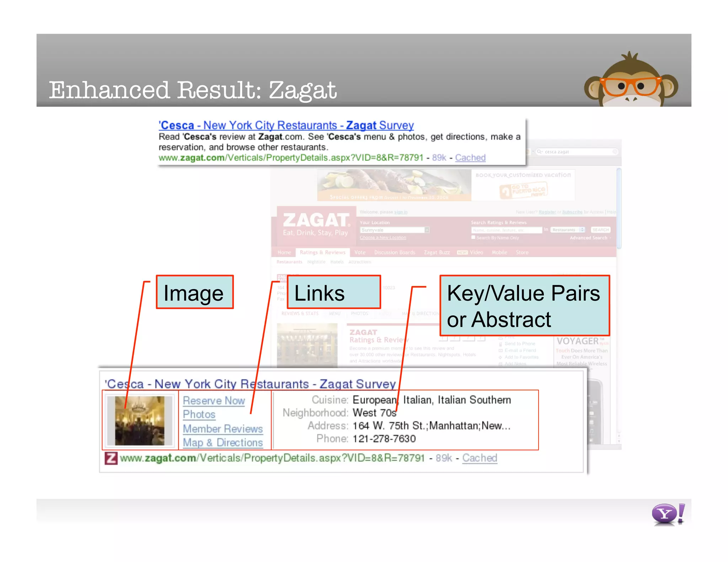Switch to REVIEWS & STATS tab
This screenshot has width=728, height=562.
tap(300, 314)
